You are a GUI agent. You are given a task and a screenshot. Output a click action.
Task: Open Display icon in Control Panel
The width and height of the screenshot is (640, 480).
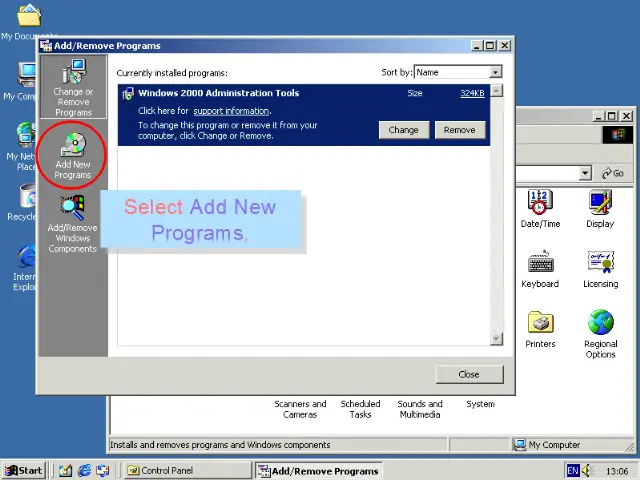(600, 209)
